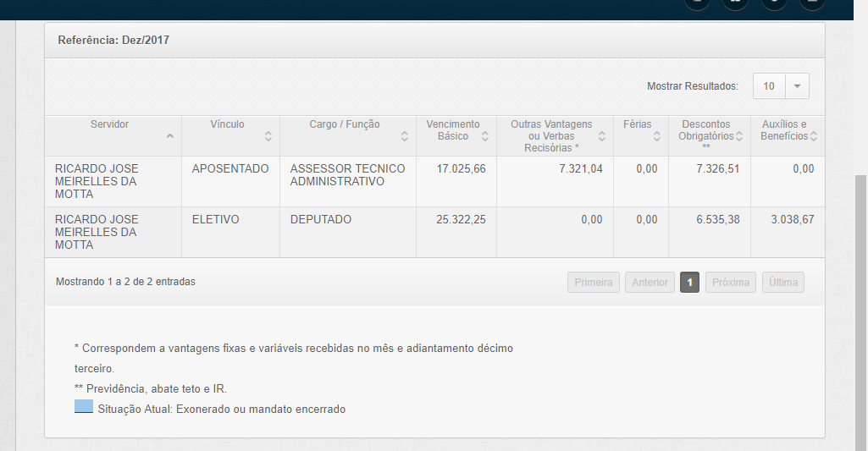
Task: Sort by Férias using its arrows
Action: tap(658, 136)
